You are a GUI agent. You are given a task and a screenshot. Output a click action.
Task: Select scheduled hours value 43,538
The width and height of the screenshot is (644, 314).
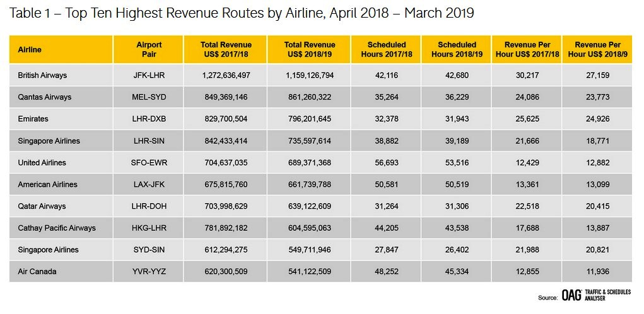457,228
